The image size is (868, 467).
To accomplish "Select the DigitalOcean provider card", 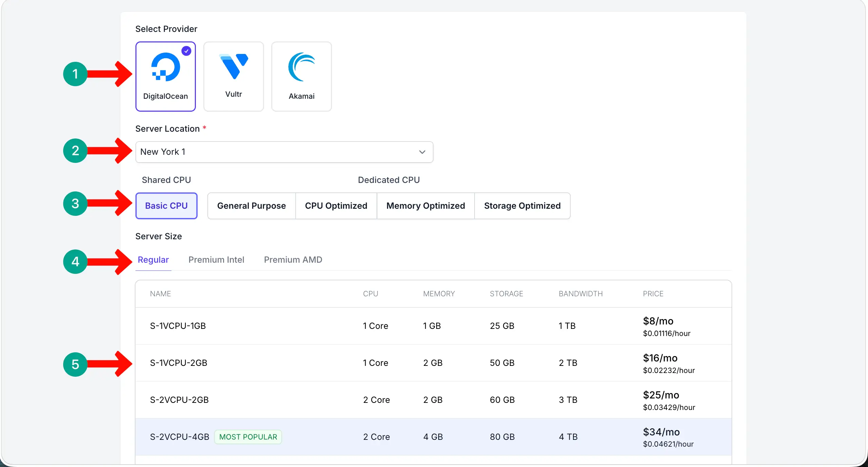I will 166,76.
